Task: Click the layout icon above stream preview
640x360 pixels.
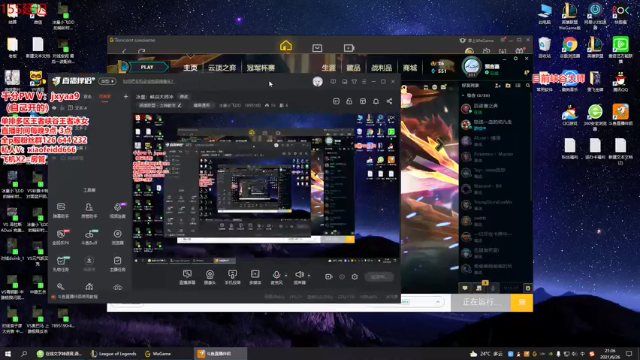Action: [x=362, y=101]
